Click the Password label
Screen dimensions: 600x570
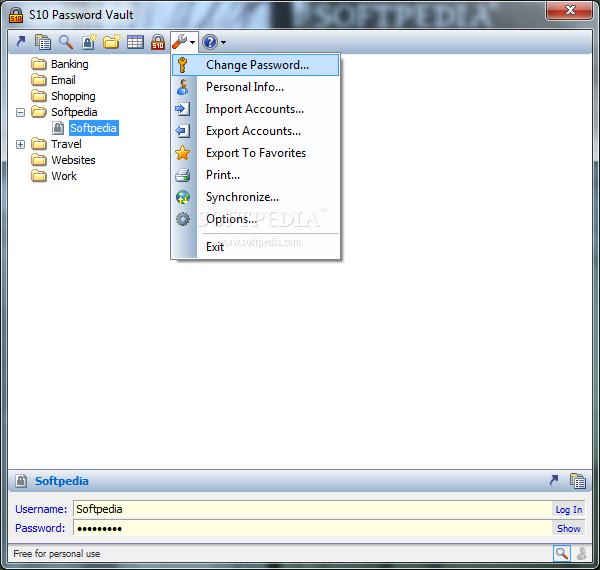click(x=40, y=528)
